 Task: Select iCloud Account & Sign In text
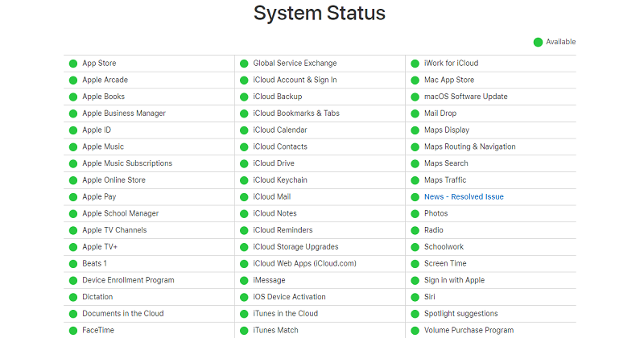click(295, 80)
